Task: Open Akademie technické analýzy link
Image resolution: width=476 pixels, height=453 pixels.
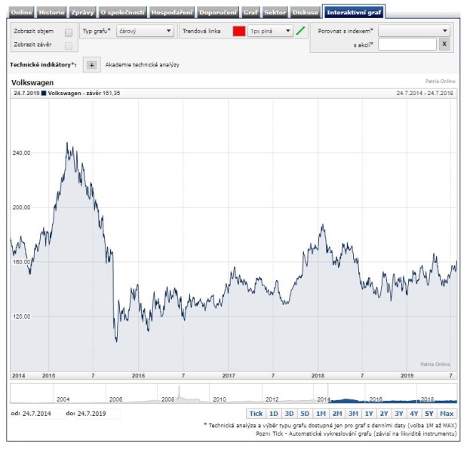Action: point(142,65)
